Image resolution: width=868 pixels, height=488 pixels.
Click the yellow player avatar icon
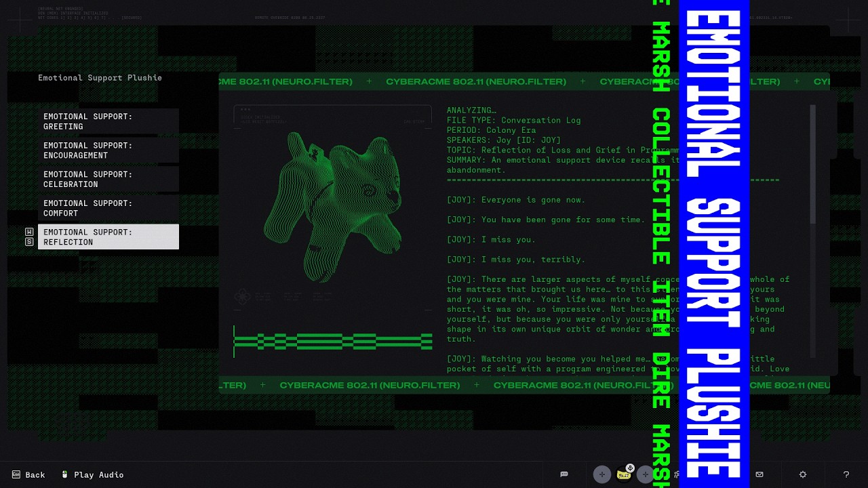(624, 475)
